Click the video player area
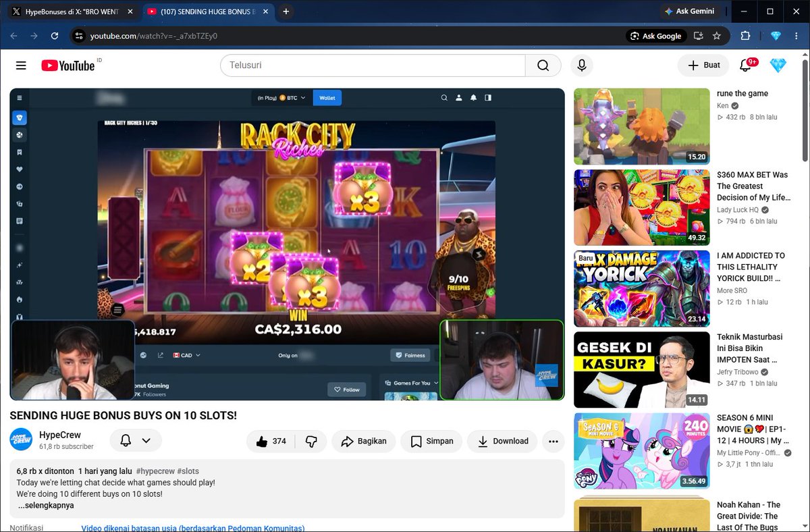 287,244
